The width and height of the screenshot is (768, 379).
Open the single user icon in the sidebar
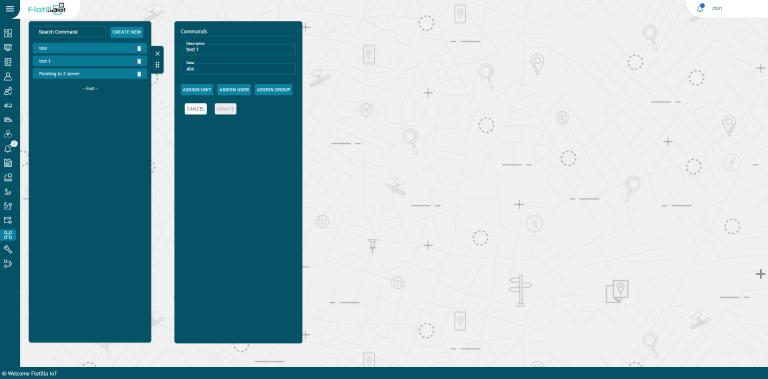tap(8, 76)
